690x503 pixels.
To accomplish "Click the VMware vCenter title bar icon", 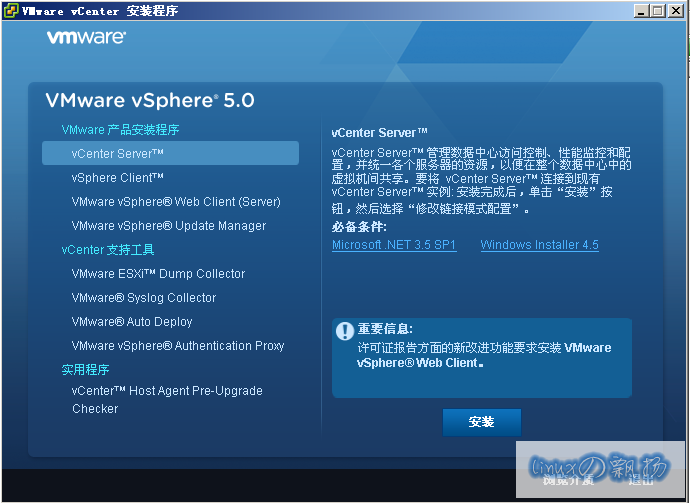I will coord(11,11).
